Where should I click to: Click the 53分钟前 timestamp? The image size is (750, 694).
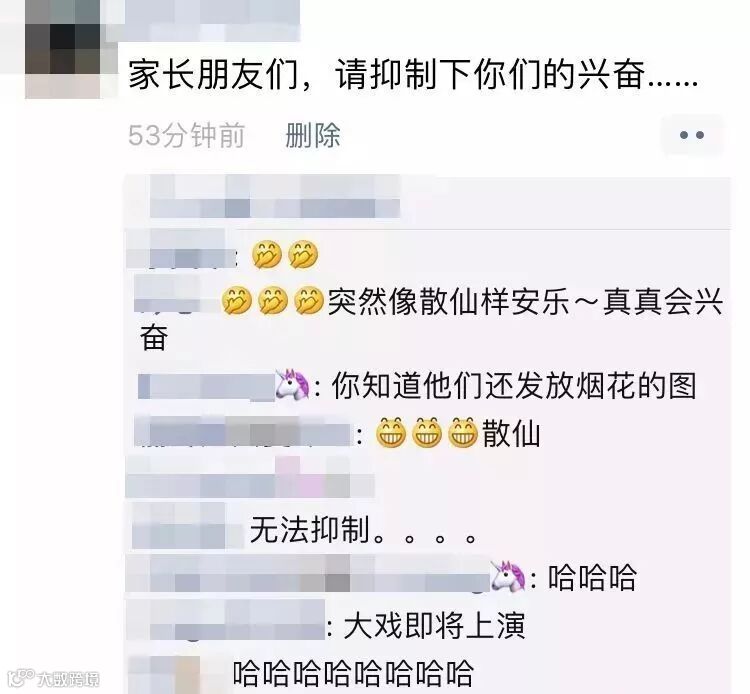click(x=187, y=135)
